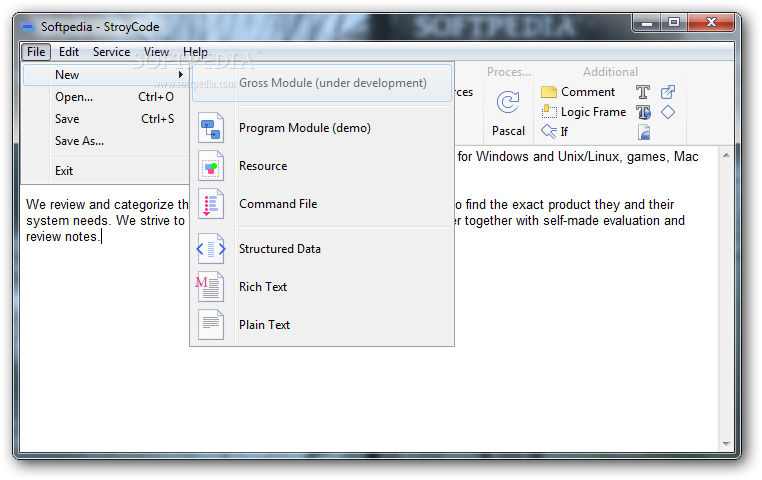Viewport: 762px width, 480px height.
Task: Click the external link arrow icon
Action: (668, 92)
